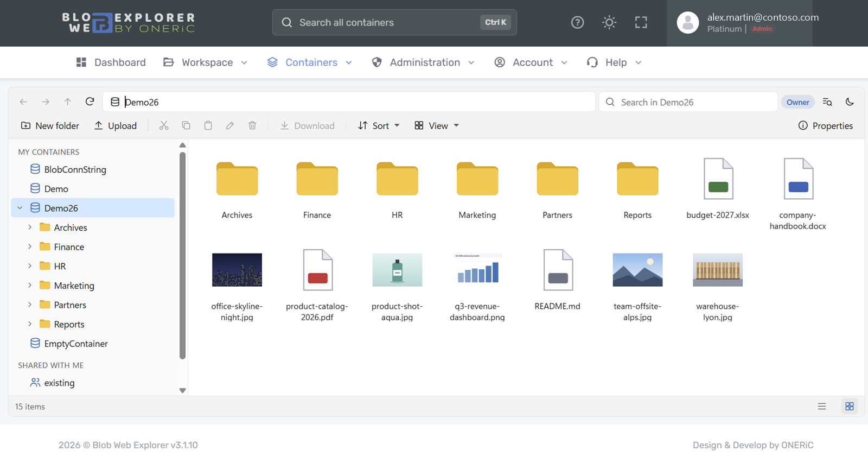
Task: Open the Sort dropdown
Action: 379,125
